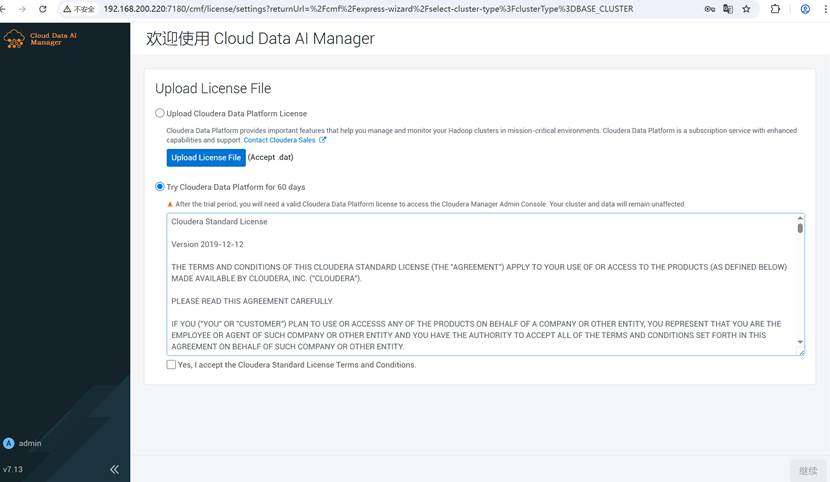Click the not secure warning indicator
Viewport: 830px width, 482px height.
(79, 9)
